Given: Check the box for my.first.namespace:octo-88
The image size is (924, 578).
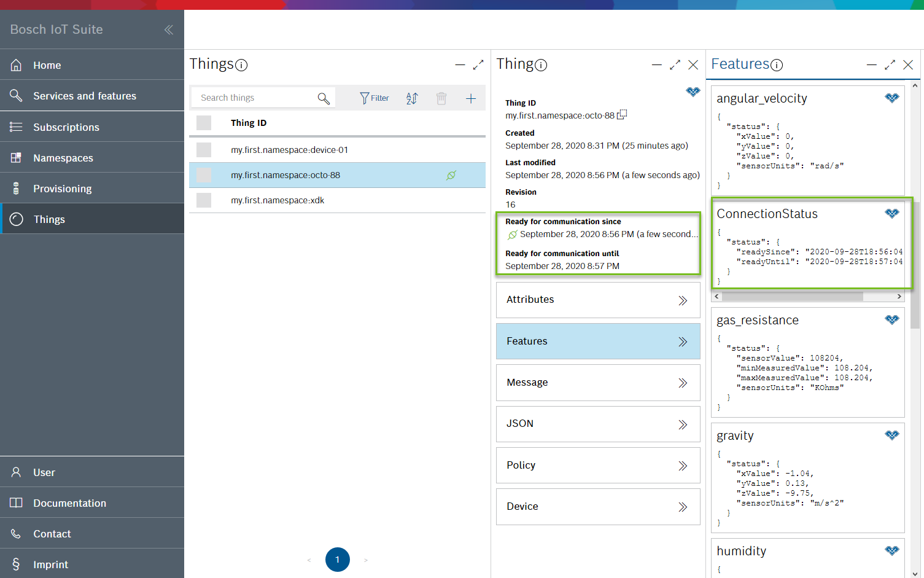Looking at the screenshot, I should [204, 175].
